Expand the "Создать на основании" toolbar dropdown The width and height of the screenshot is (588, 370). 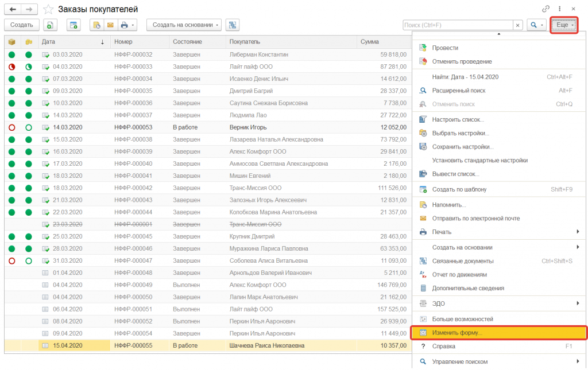coord(184,25)
